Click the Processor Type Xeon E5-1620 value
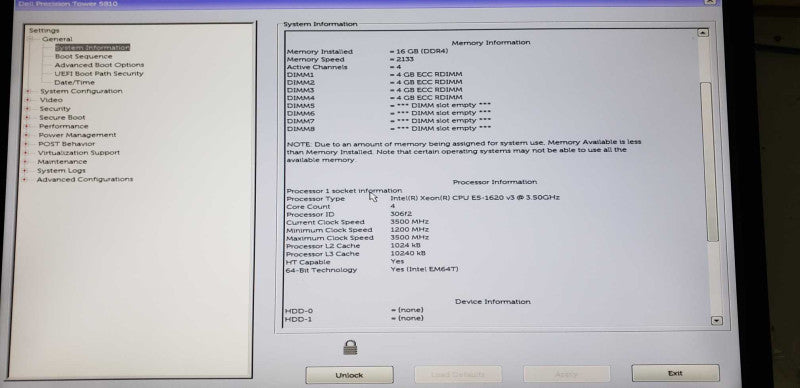Screen dimensions: 800x388 coord(475,198)
